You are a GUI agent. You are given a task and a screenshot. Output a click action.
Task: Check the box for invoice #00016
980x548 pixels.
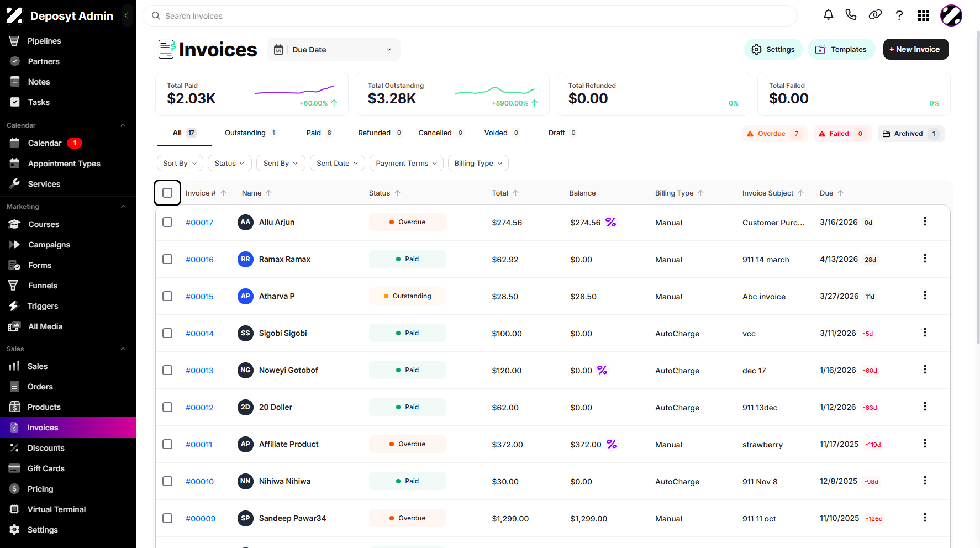[167, 259]
